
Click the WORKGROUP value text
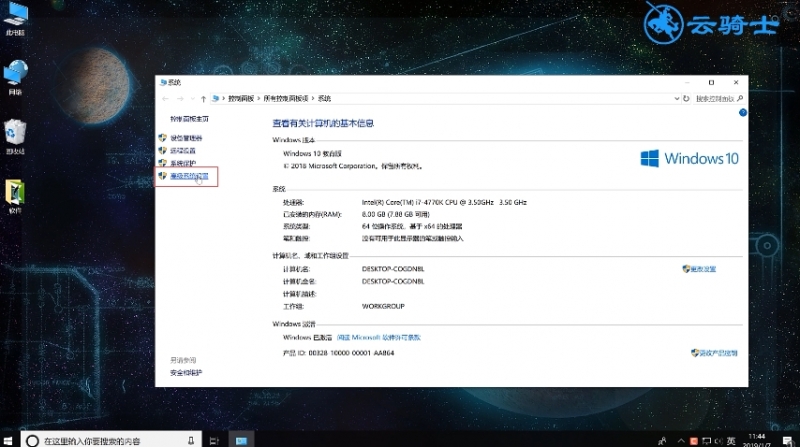click(383, 306)
